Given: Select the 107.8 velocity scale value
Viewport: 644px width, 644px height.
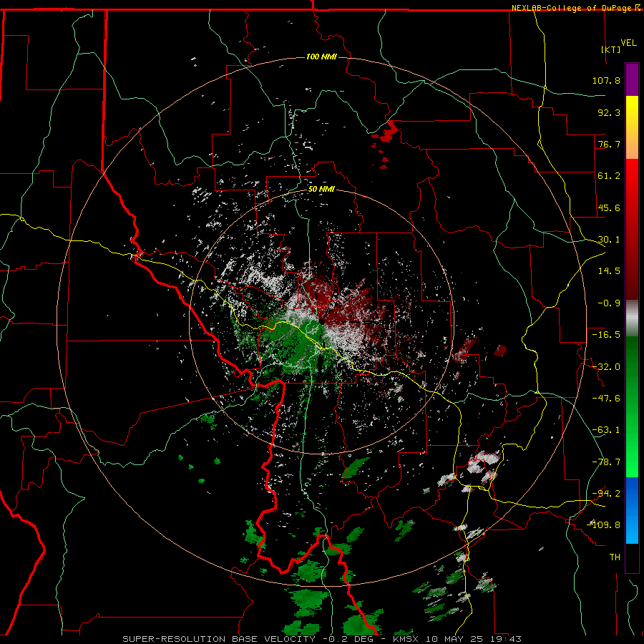Looking at the screenshot, I should [x=606, y=80].
